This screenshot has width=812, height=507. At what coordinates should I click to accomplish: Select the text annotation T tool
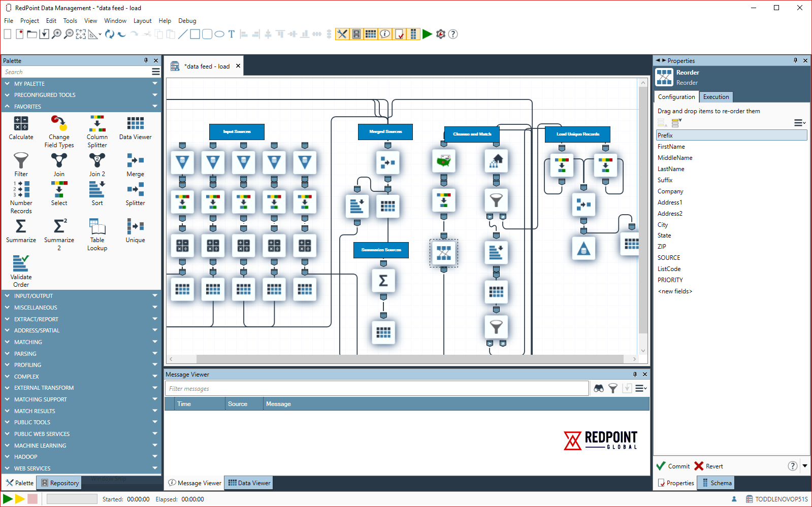(x=232, y=34)
